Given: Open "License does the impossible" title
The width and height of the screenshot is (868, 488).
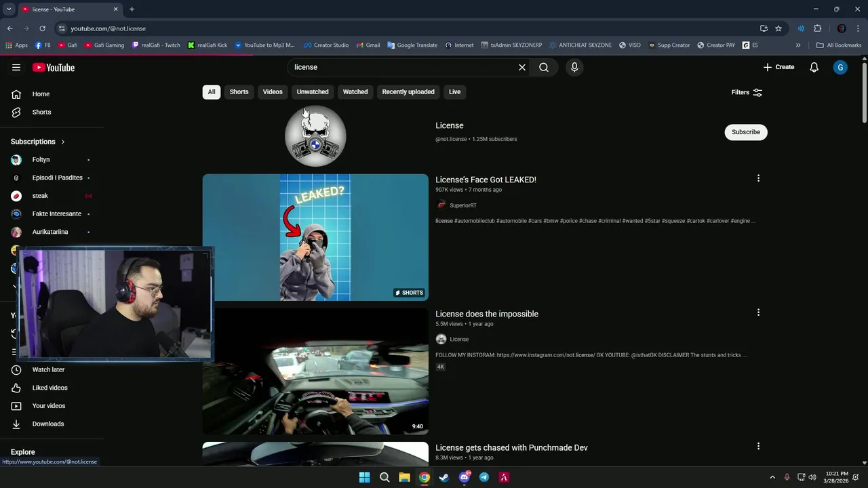Looking at the screenshot, I should [x=487, y=314].
